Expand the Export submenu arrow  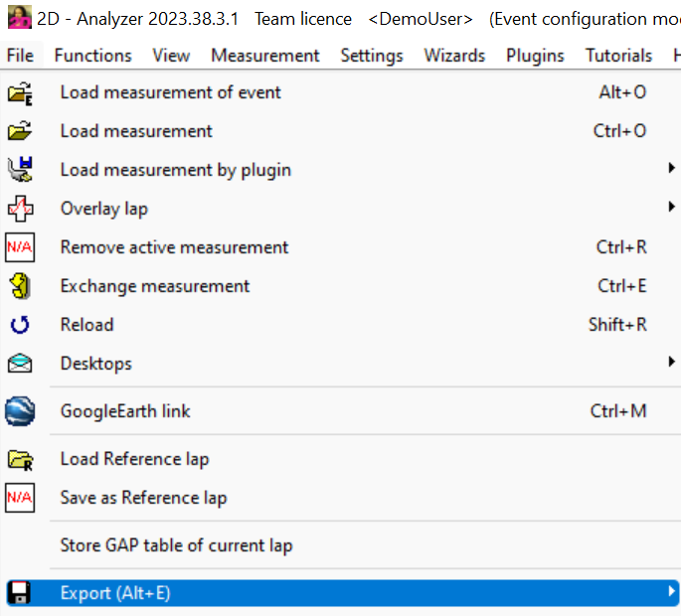[x=672, y=594]
